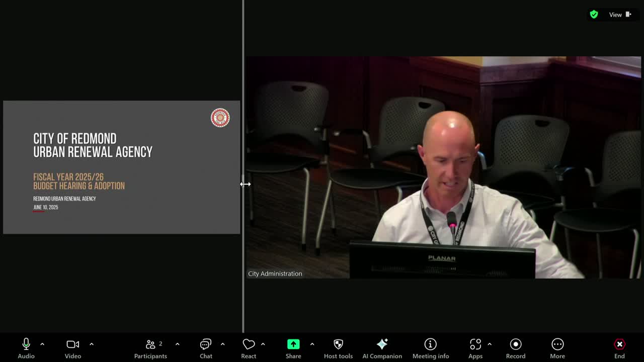Image resolution: width=644 pixels, height=362 pixels.
Task: Open the More options ellipsis
Action: point(557,344)
